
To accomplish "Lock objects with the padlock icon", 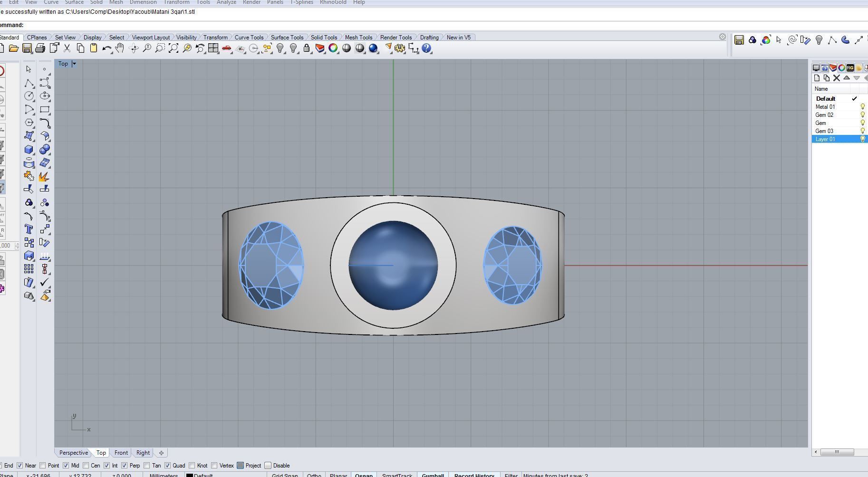I will coord(307,48).
